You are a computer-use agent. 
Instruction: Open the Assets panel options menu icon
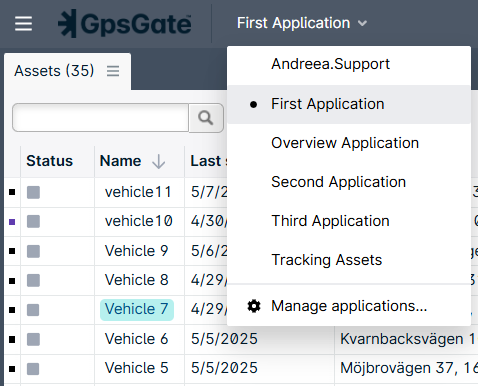113,71
